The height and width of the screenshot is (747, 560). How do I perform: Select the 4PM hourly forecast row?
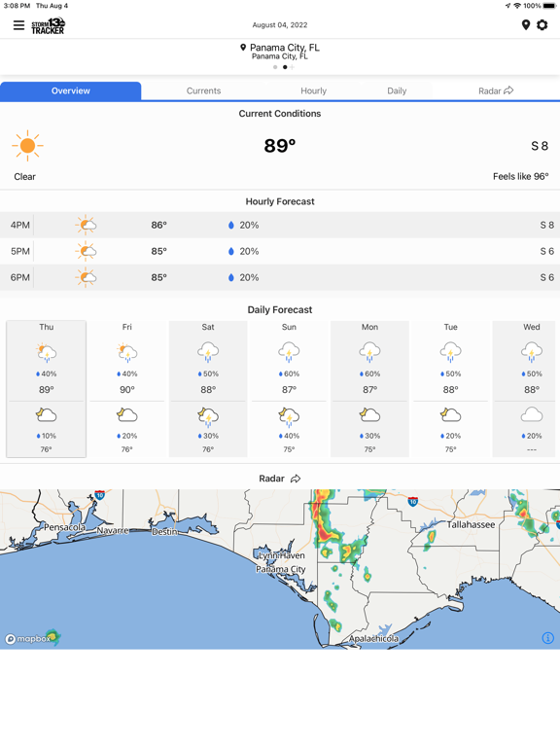click(x=280, y=225)
